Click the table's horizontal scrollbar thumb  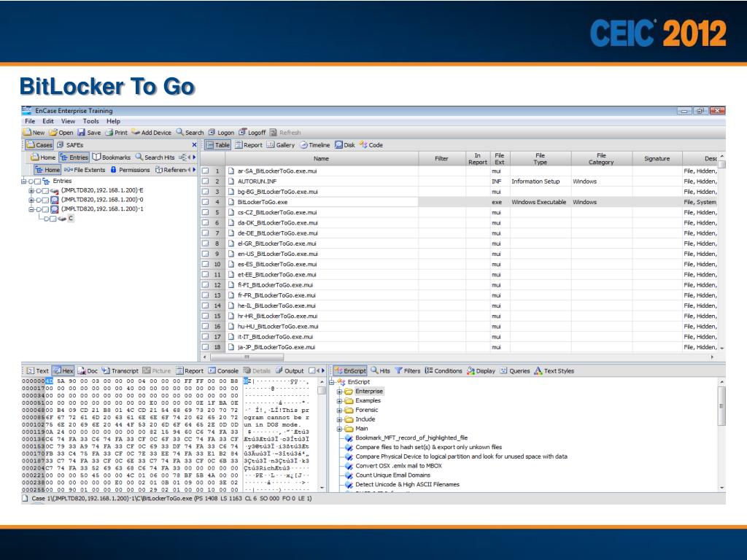(247, 357)
